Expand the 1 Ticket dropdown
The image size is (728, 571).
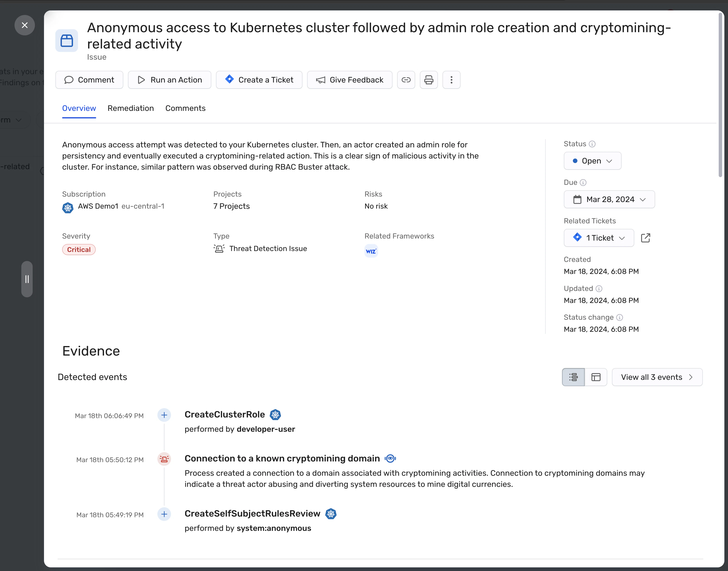(599, 238)
